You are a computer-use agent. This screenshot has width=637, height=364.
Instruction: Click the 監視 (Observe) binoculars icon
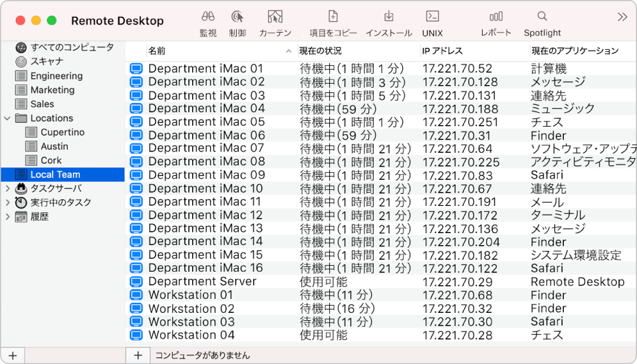point(208,17)
